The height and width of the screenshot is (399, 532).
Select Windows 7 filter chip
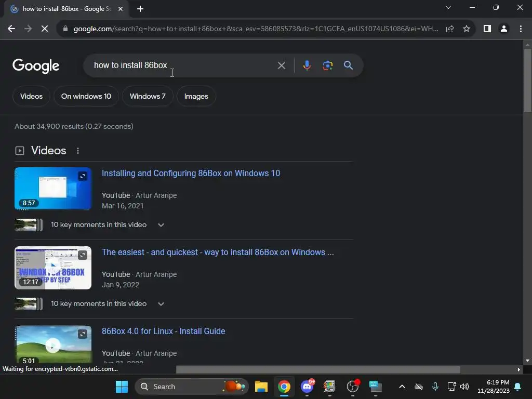[x=148, y=96]
